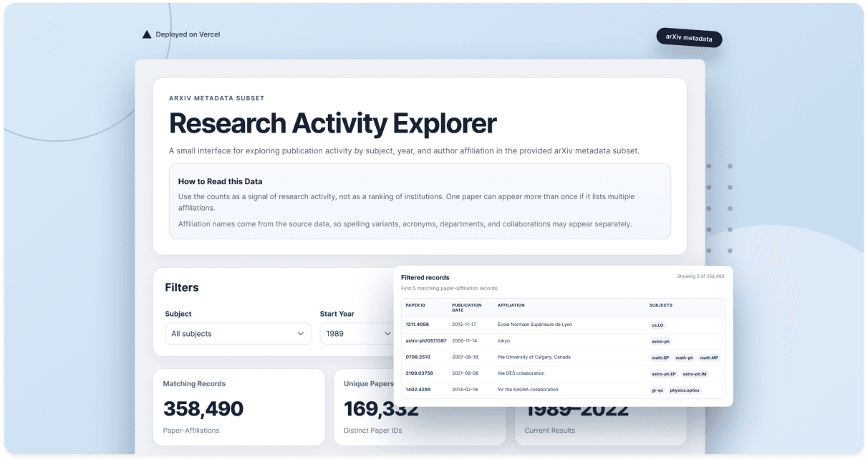Screen dimensions: 868x460
Task: Click the 'gr-qc' subject tag
Action: (657, 390)
